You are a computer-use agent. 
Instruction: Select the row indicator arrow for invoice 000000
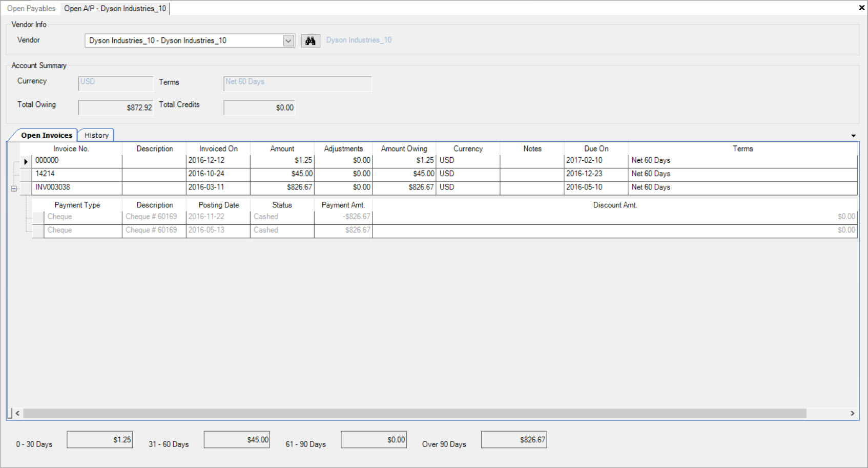click(x=26, y=161)
